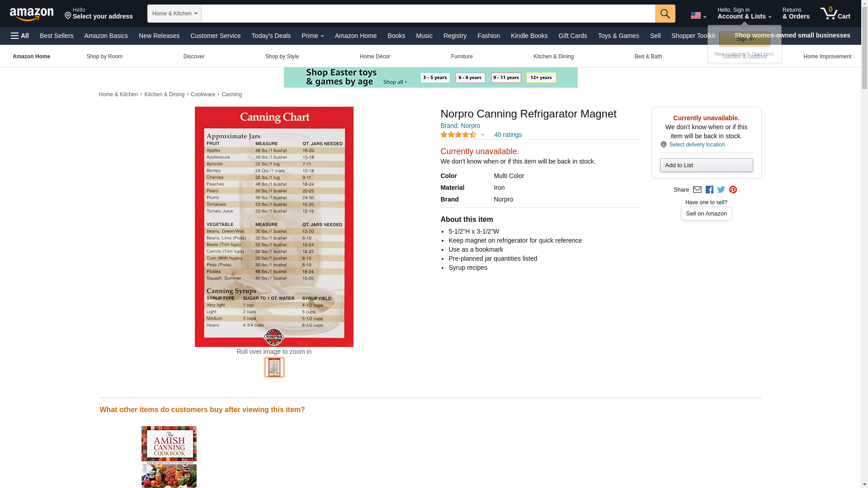The height and width of the screenshot is (488, 868).
Task: Click into the search input field
Action: (x=428, y=14)
